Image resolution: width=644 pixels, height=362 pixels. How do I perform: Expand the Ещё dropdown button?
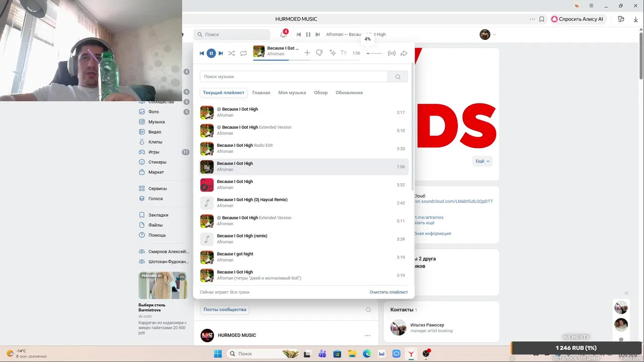tap(482, 161)
